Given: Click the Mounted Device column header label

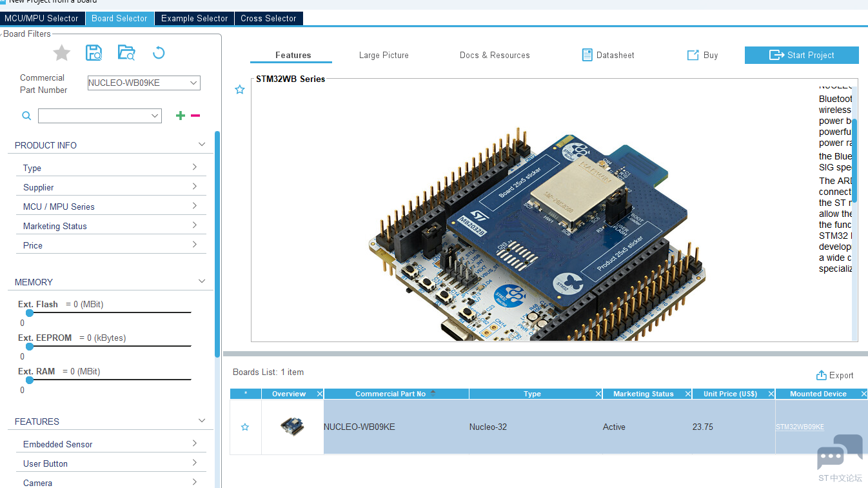Looking at the screenshot, I should pos(818,394).
